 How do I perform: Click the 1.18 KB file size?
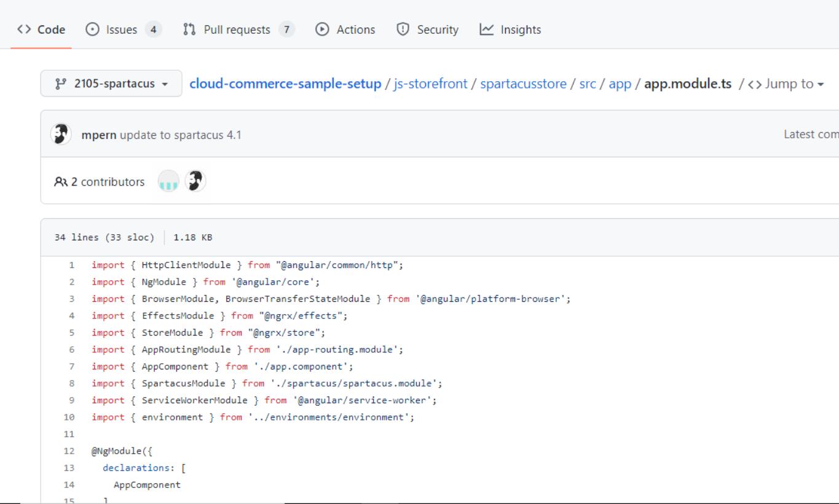193,237
